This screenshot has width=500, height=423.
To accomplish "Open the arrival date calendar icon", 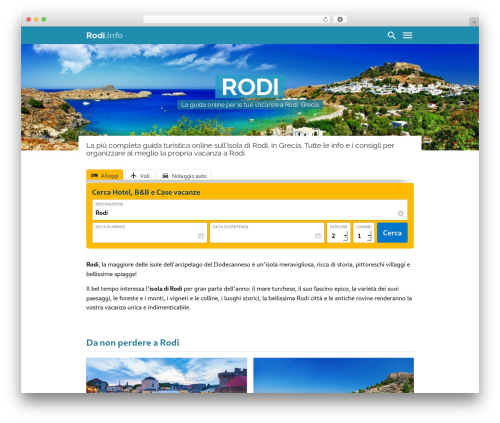I will (x=201, y=236).
